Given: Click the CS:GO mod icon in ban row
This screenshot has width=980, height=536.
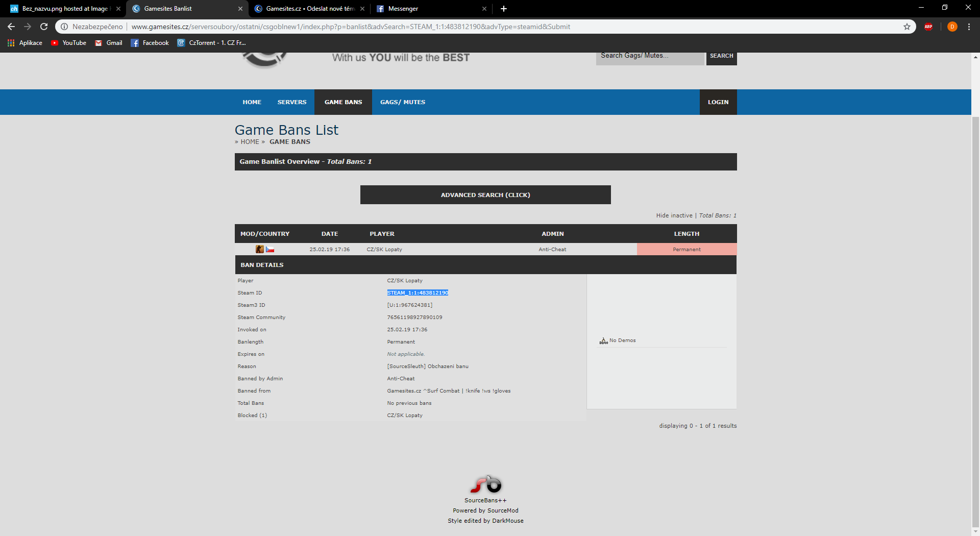Looking at the screenshot, I should tap(260, 249).
